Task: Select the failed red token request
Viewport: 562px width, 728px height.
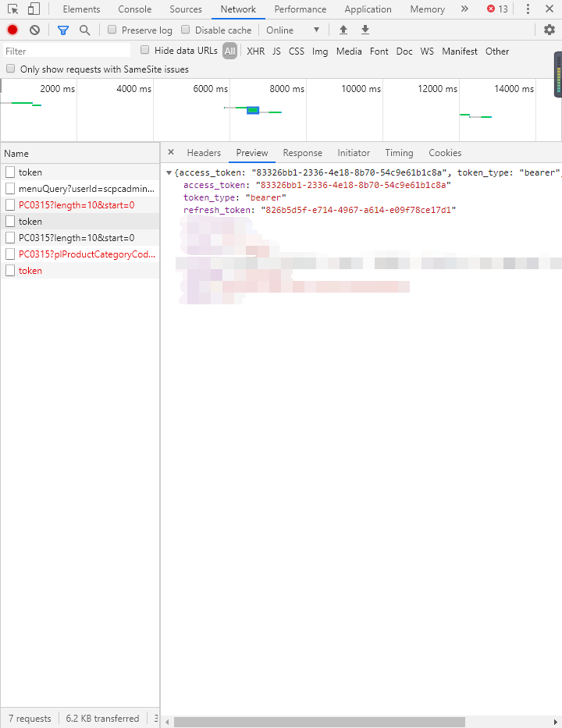Action: click(80, 270)
